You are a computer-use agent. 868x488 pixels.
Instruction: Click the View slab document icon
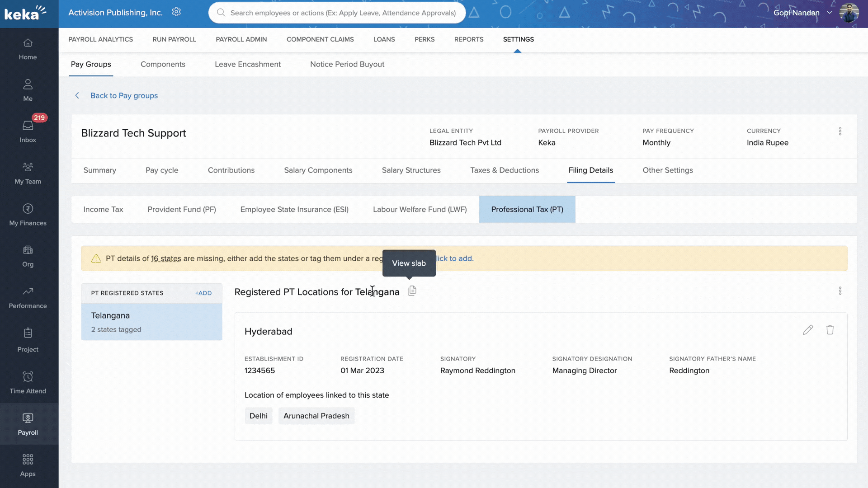coord(412,291)
